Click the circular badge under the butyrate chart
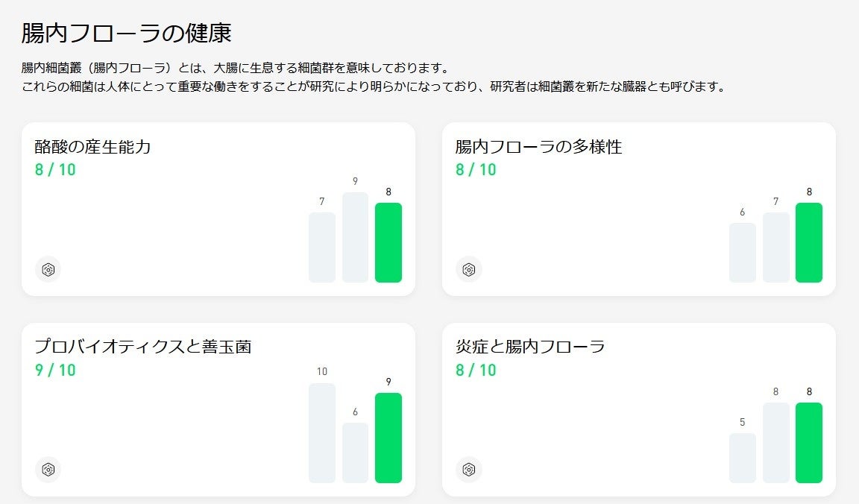Viewport: 859px width, 504px height. 48,269
